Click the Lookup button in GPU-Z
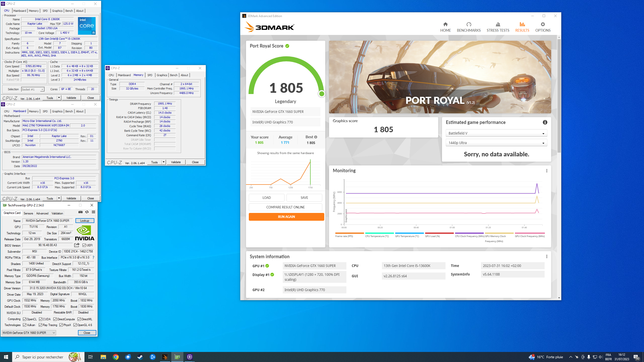Screen dimensions: 644x362 (x=85, y=221)
